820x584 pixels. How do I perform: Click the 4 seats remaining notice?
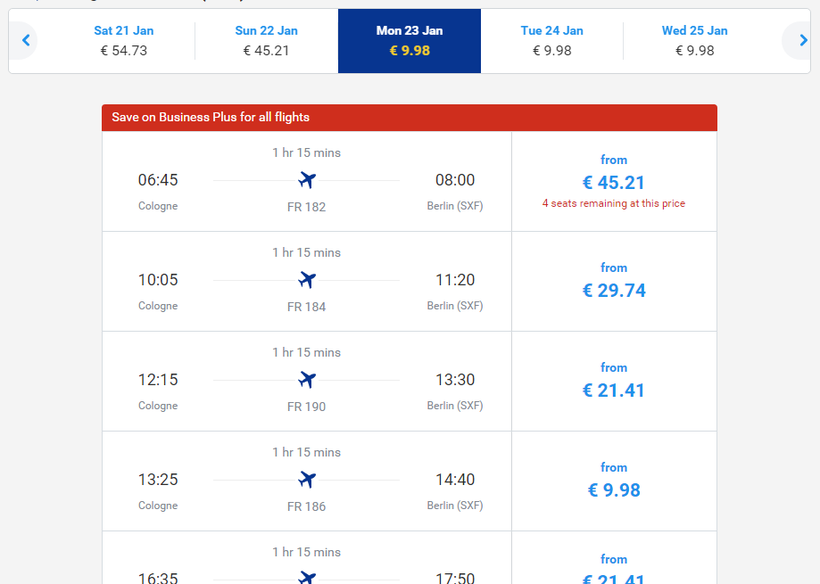click(x=614, y=203)
